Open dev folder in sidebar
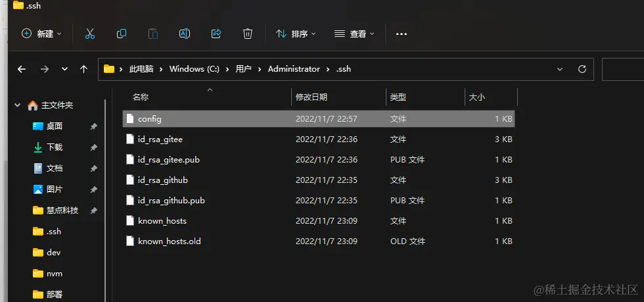 coord(53,253)
